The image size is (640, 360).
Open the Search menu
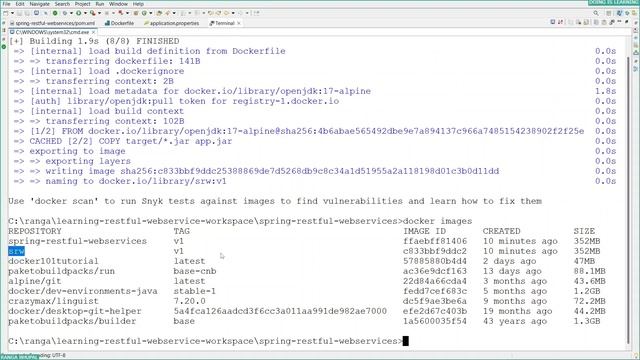coord(62,4)
